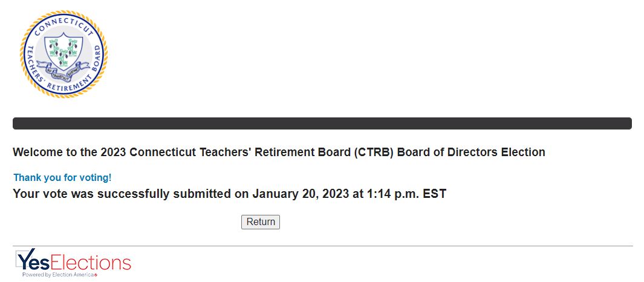Click the Connecticut Teachers' Retirement Board seal

pyautogui.click(x=63, y=54)
